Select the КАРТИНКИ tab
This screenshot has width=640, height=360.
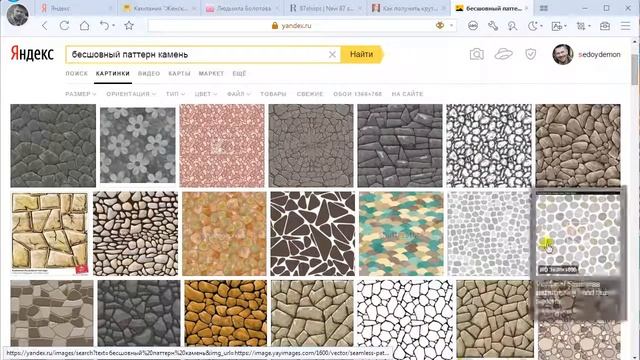tap(113, 73)
